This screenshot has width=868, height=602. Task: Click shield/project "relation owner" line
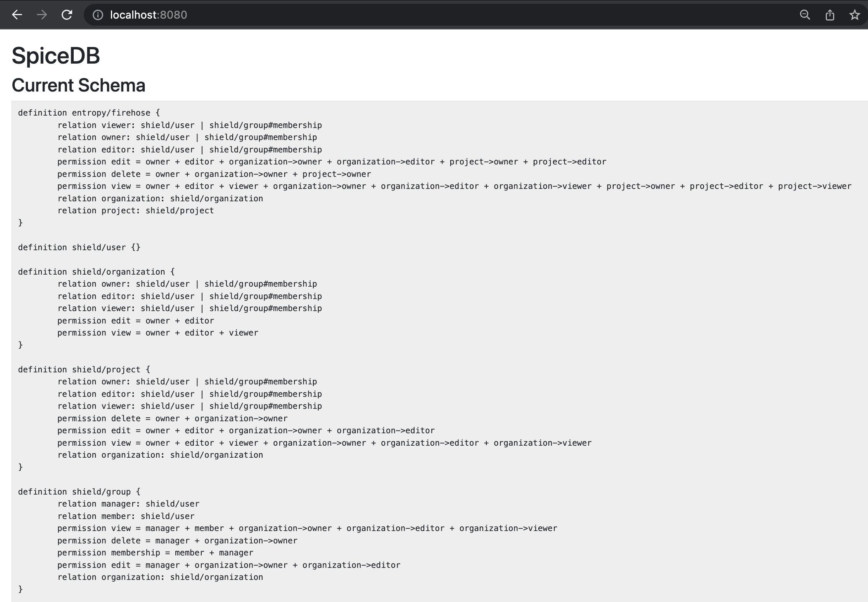click(187, 382)
